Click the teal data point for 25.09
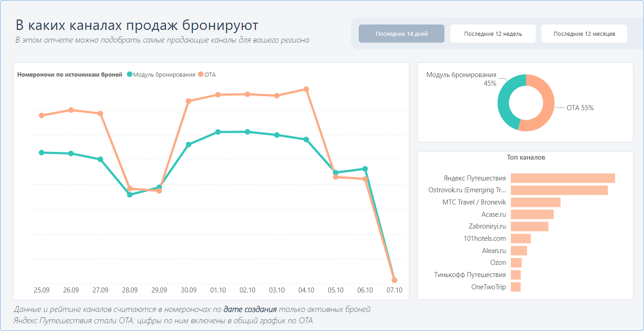This screenshot has width=644, height=331. pos(42,153)
